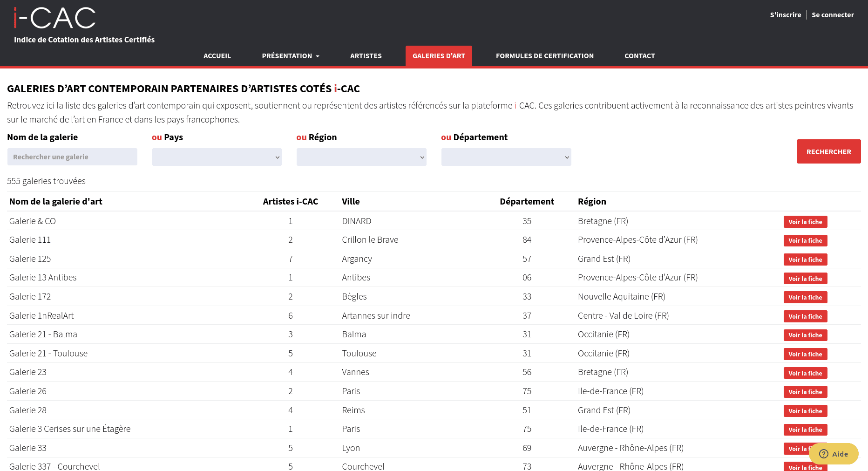
Task: Click the Région column header
Action: tap(592, 201)
